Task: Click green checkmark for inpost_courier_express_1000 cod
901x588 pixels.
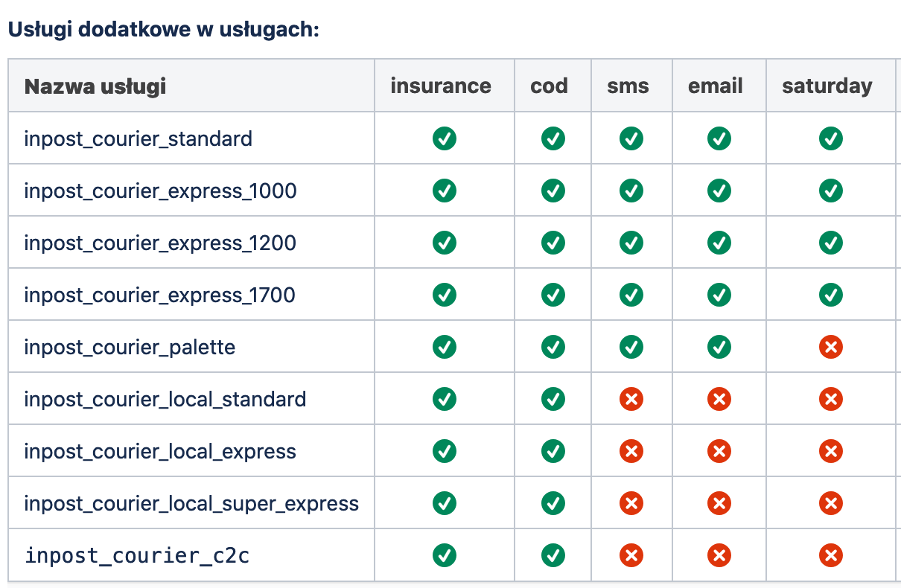Action: [553, 191]
